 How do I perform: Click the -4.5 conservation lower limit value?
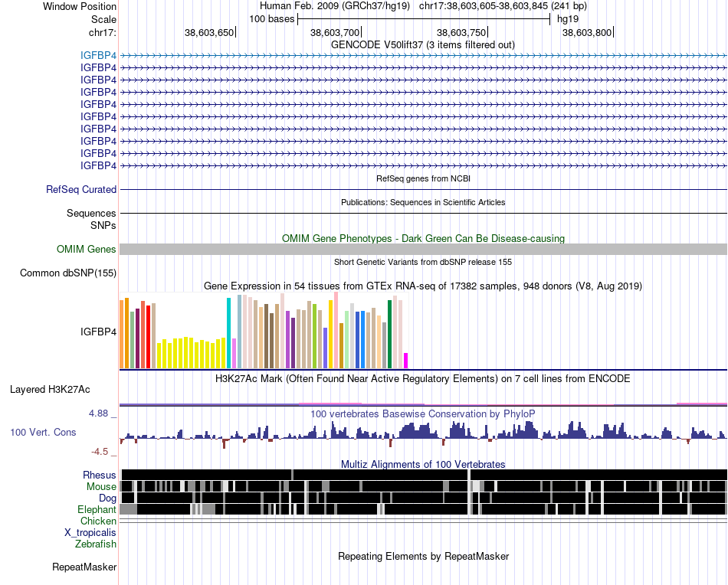pos(98,452)
